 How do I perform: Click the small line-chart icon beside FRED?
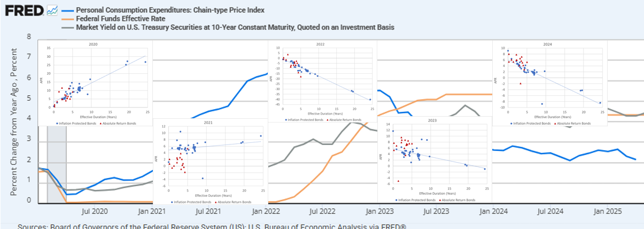(x=52, y=10)
